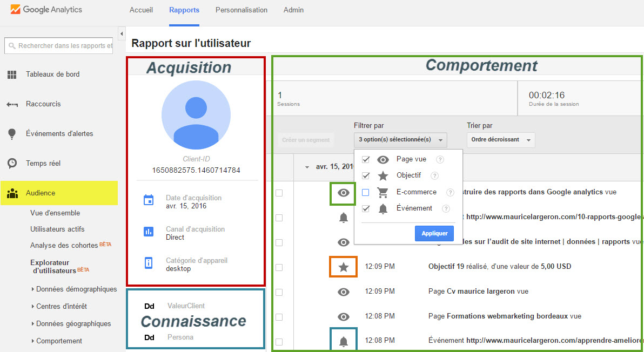This screenshot has width=644, height=352.
Task: Open the Trier par Ordre décroissant dropdown
Action: [x=501, y=140]
